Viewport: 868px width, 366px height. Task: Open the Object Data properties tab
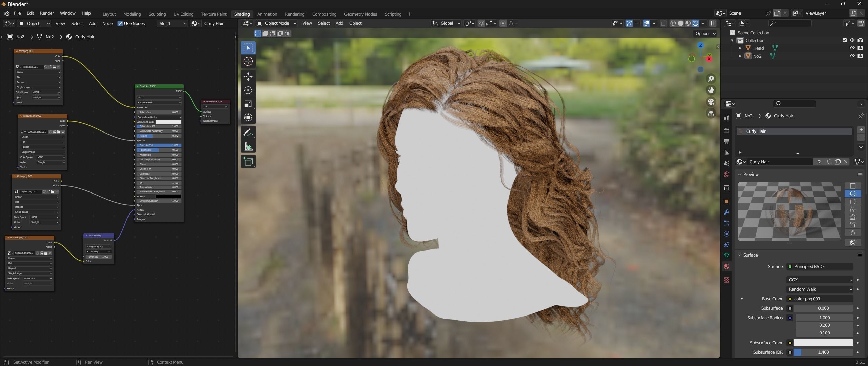tap(727, 256)
